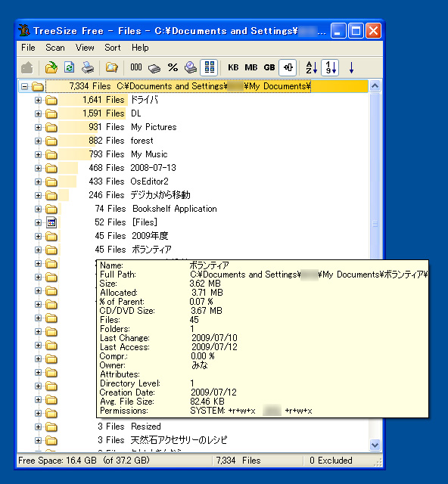Select the My Music row
Viewport: 448px width, 484px height.
(x=114, y=154)
